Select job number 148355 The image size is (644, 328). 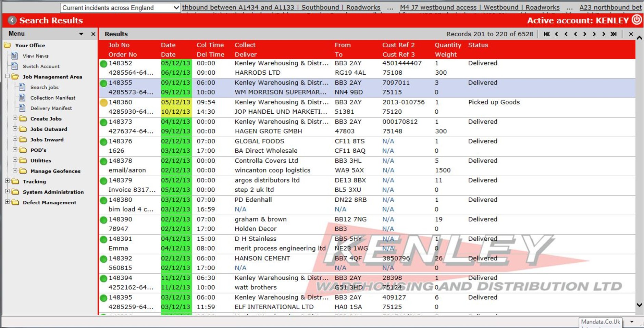(x=120, y=83)
